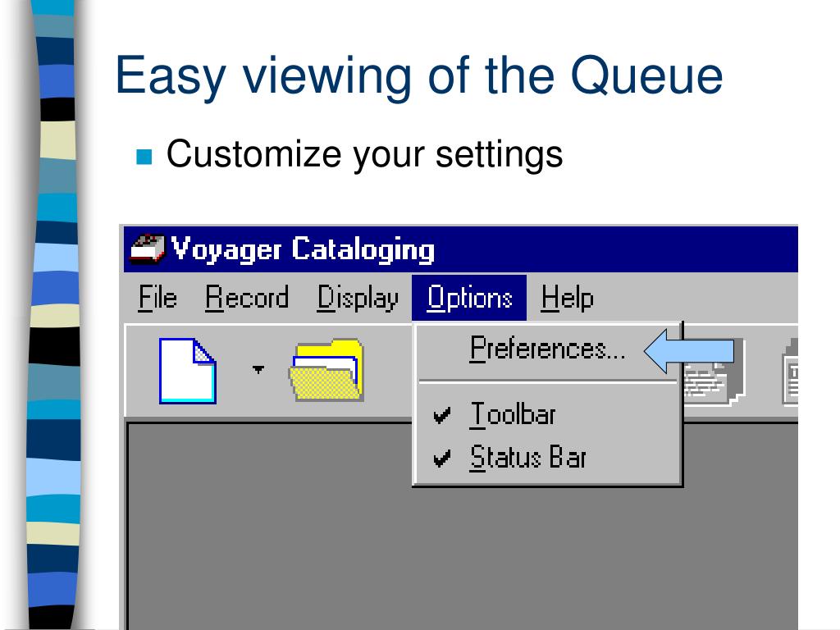Expand the dropdown arrow beside new record icon
Screen dimensions: 840x630
[258, 369]
